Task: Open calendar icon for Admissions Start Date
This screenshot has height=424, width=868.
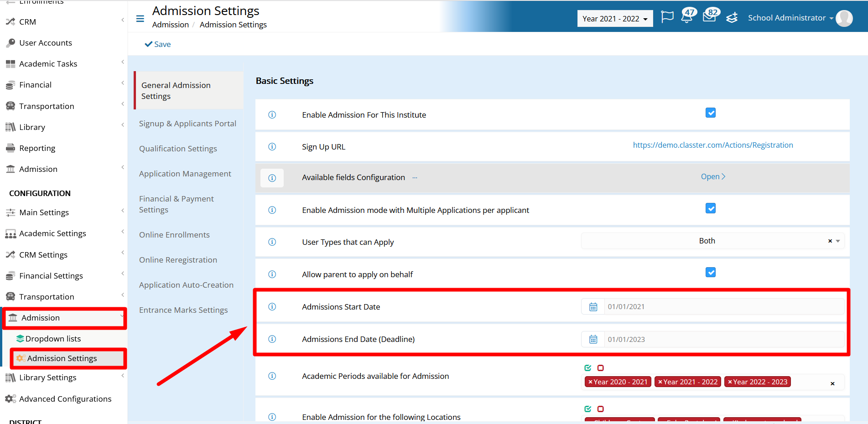Action: (x=593, y=307)
